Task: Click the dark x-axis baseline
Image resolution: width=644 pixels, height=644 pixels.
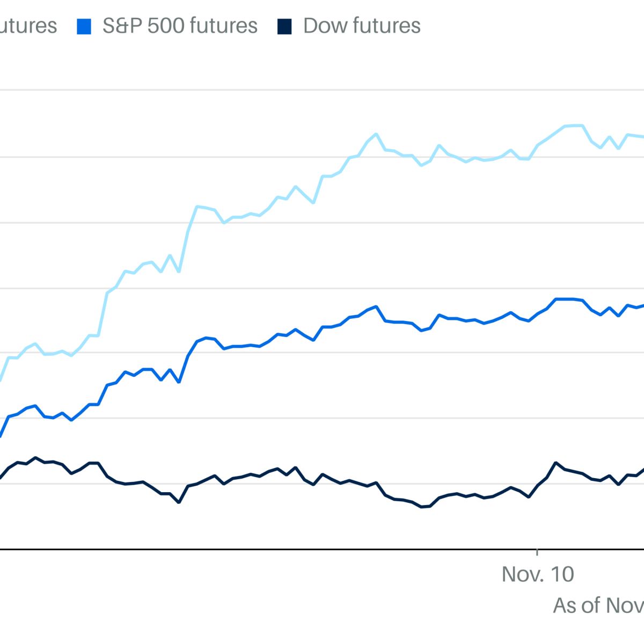Action: tap(322, 550)
